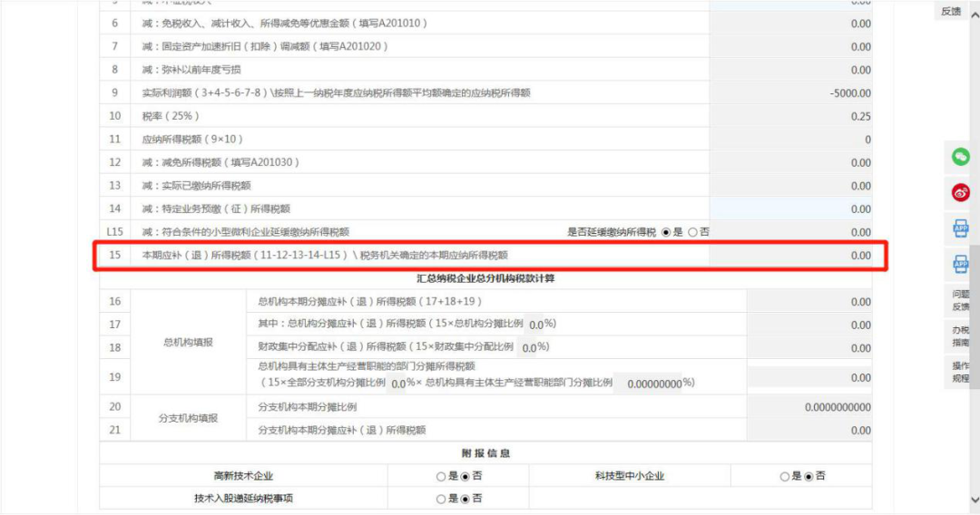The height and width of the screenshot is (515, 980).
Task: Select 否 for 是否延缓缴纳所得税
Action: coord(692,232)
